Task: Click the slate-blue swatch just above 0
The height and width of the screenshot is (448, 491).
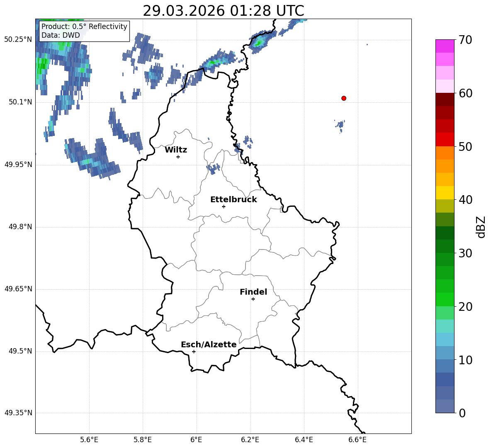Action: pos(445,406)
